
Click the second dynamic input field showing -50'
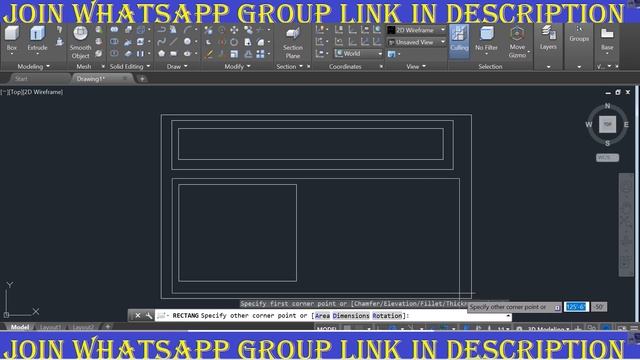tap(598, 307)
